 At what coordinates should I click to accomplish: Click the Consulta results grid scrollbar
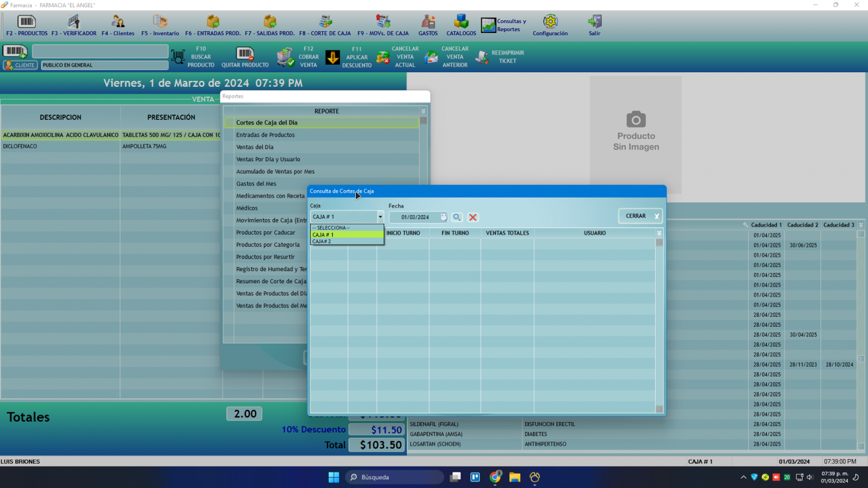pyautogui.click(x=659, y=326)
